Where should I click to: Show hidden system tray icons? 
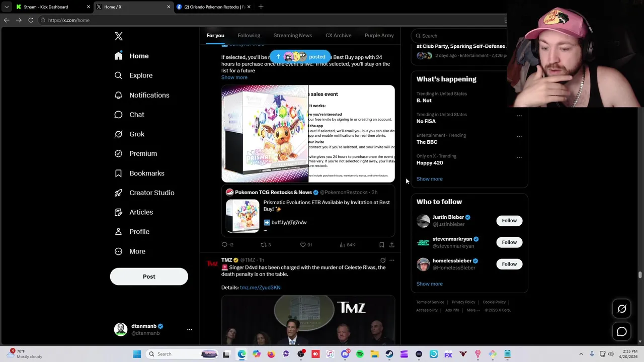(581, 354)
